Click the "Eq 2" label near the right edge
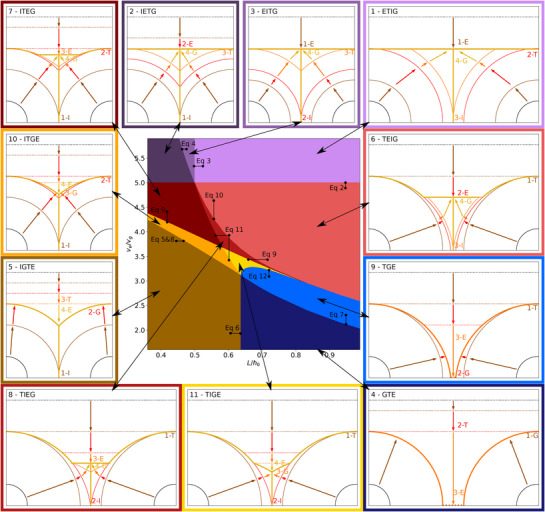Image resolution: width=545 pixels, height=512 pixels. 336,188
